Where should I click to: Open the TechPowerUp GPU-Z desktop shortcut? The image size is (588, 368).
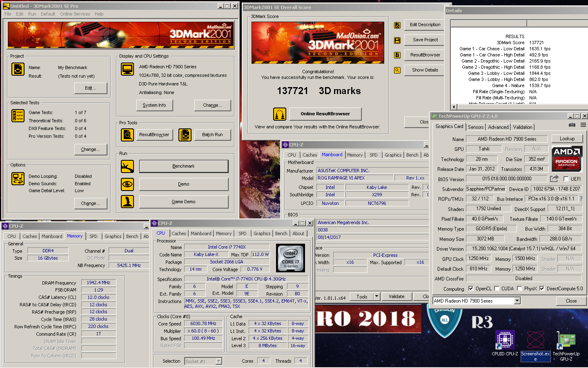tap(566, 346)
